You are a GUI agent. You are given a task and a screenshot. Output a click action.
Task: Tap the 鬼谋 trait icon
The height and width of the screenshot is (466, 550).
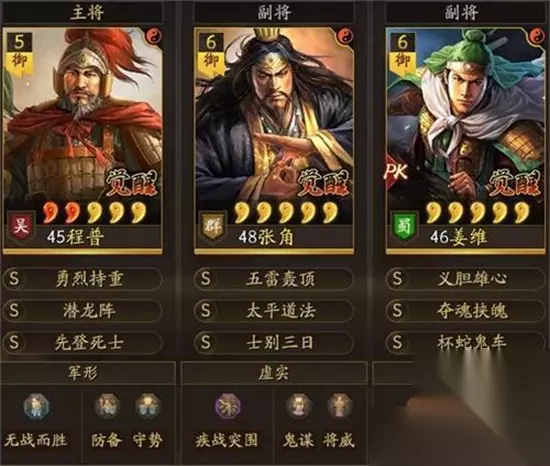(298, 407)
